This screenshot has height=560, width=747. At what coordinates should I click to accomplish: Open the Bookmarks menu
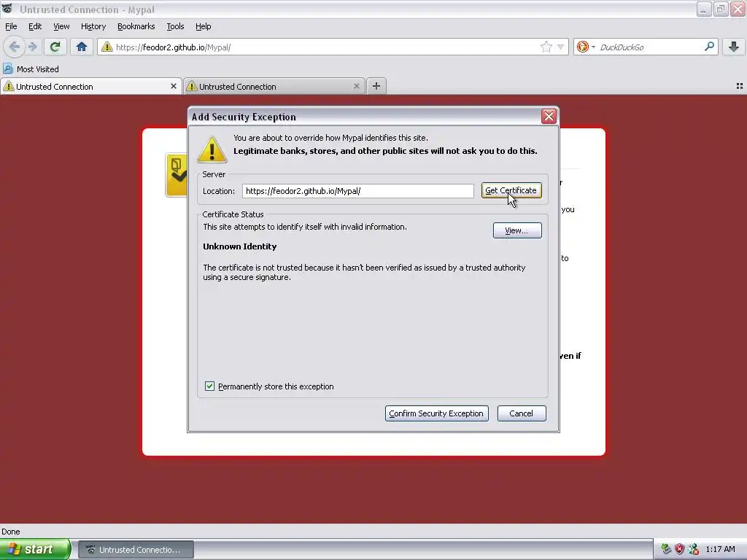coord(136,26)
